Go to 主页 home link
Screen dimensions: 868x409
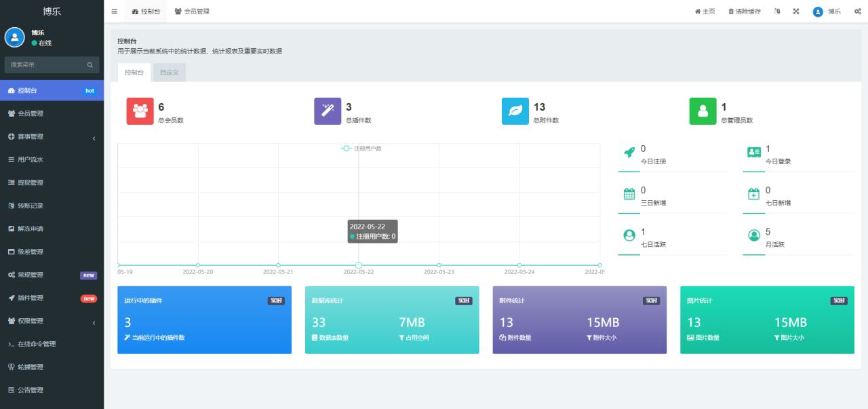click(705, 12)
